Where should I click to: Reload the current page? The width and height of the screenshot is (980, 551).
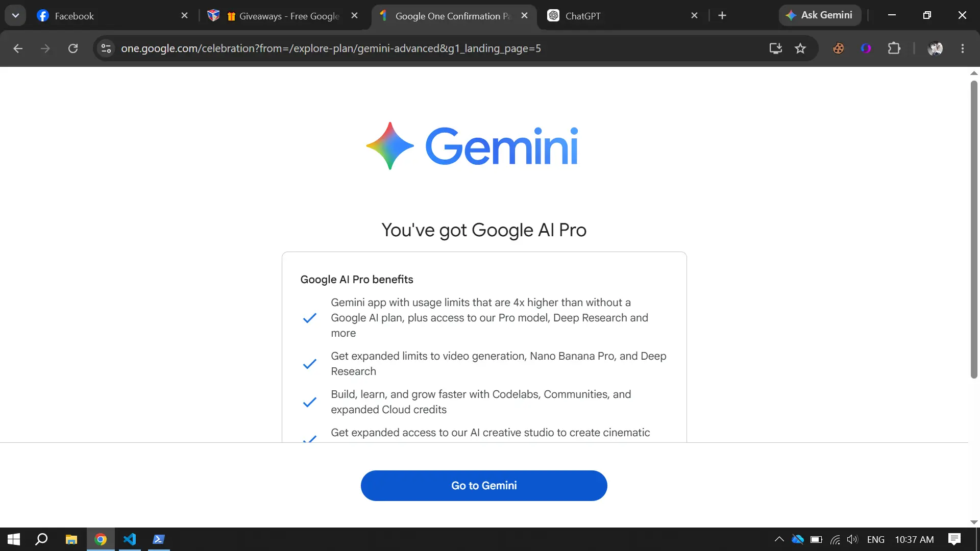click(73, 48)
